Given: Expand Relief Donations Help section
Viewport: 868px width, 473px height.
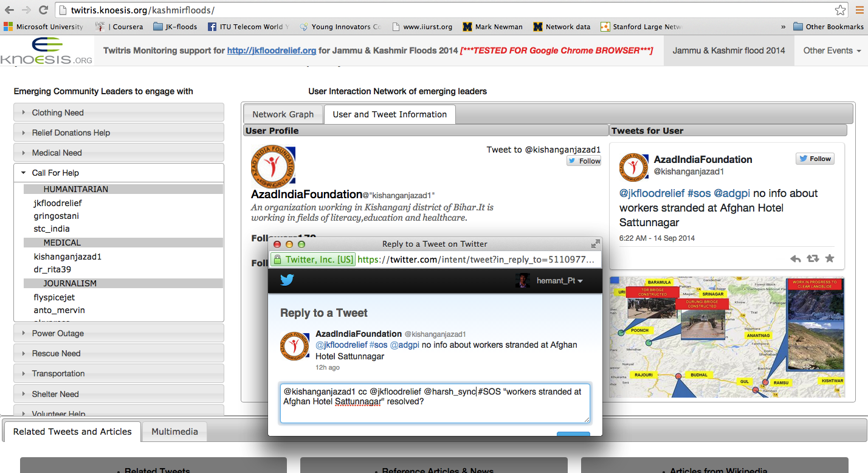Looking at the screenshot, I should (x=119, y=133).
